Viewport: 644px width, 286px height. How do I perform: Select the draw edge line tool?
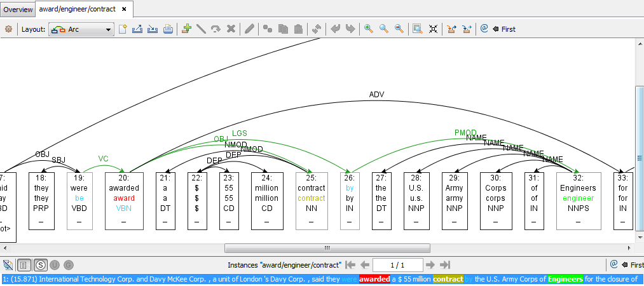click(x=201, y=29)
